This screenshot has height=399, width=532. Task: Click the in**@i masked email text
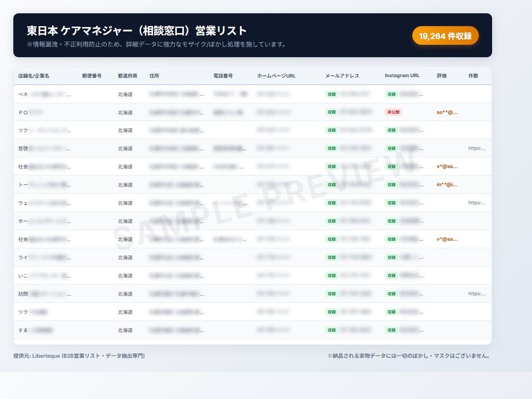click(447, 185)
